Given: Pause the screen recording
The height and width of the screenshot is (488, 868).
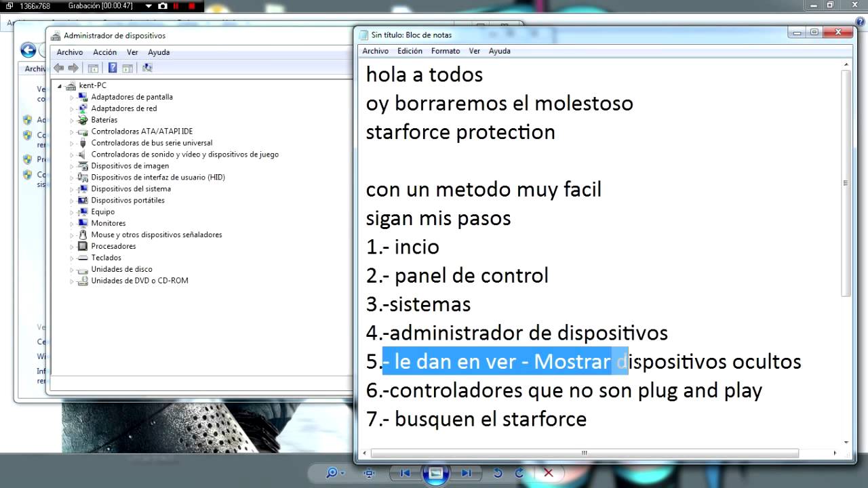Looking at the screenshot, I should (177, 5).
